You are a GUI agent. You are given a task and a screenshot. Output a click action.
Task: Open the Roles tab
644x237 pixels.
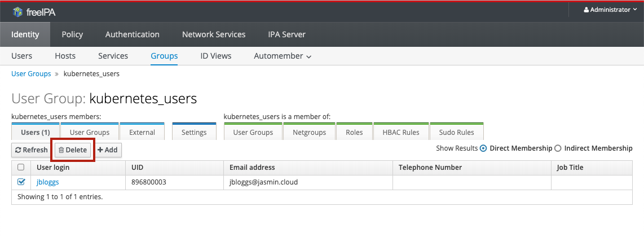355,132
